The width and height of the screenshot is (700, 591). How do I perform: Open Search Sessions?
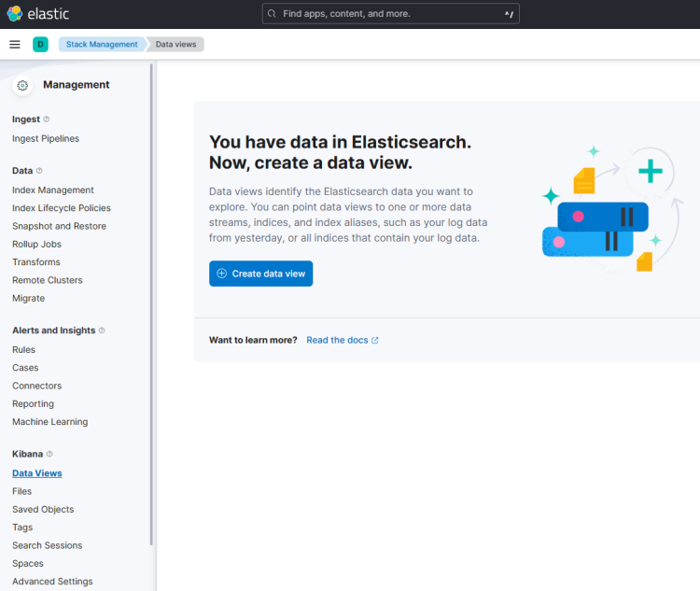click(48, 545)
